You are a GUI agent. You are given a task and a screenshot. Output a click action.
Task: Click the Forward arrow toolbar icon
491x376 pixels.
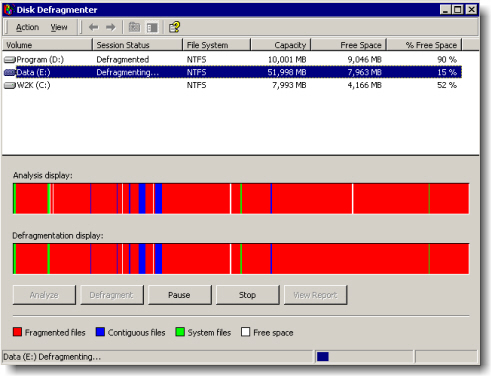pyautogui.click(x=111, y=27)
